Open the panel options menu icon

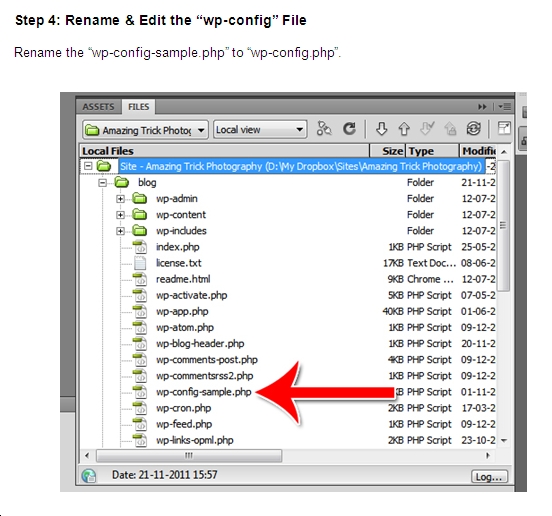(505, 107)
